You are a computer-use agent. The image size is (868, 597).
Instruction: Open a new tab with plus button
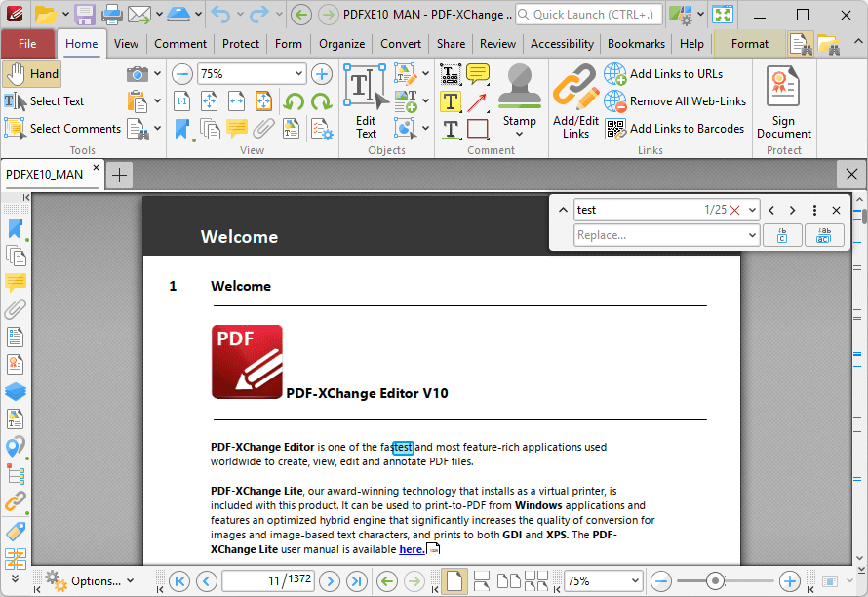pyautogui.click(x=119, y=176)
